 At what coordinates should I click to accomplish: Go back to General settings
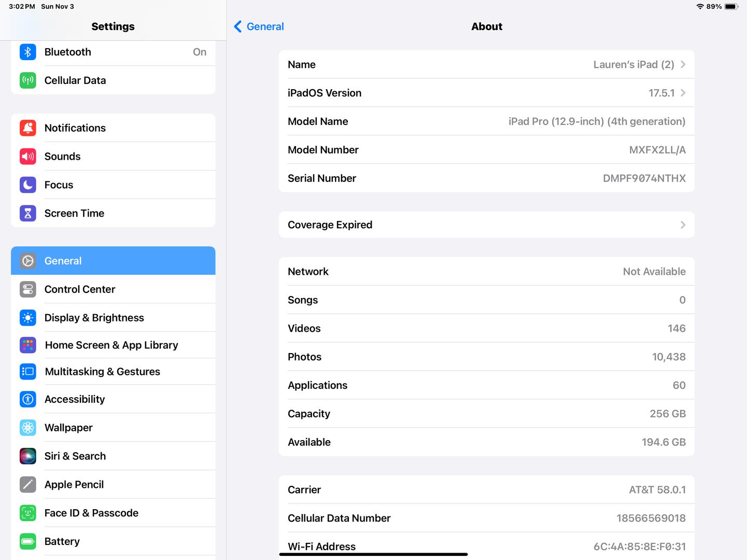click(x=259, y=26)
